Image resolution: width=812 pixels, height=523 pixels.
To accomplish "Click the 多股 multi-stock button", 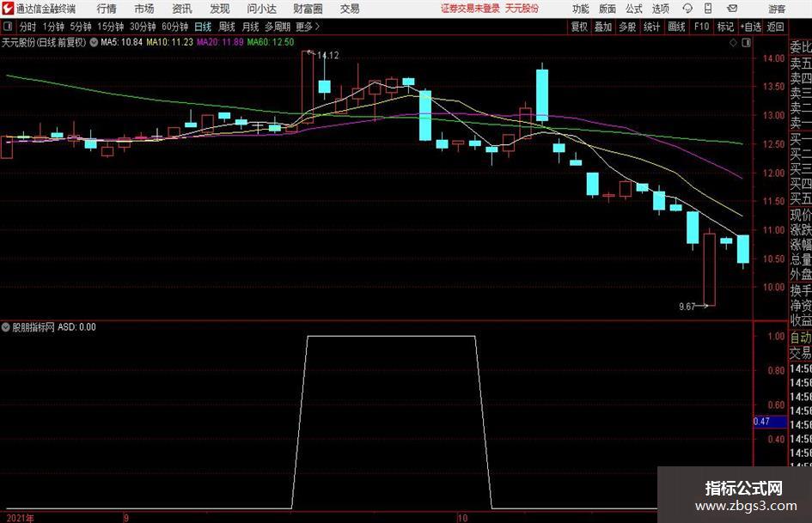I will pos(627,27).
